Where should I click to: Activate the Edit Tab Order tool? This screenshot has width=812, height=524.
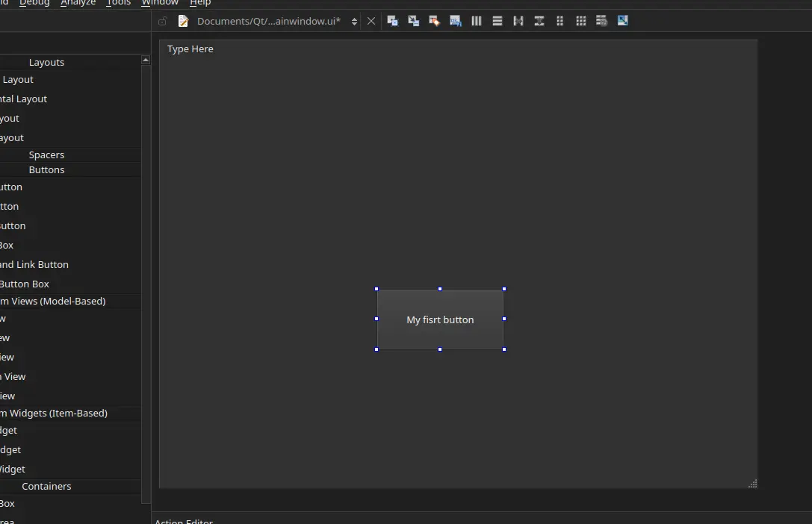pos(455,21)
